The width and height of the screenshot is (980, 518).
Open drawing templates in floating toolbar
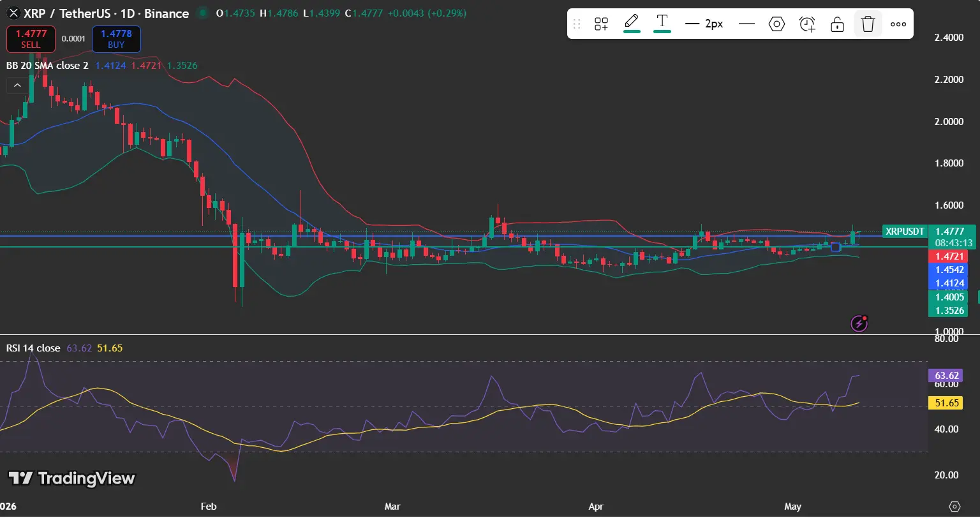601,24
